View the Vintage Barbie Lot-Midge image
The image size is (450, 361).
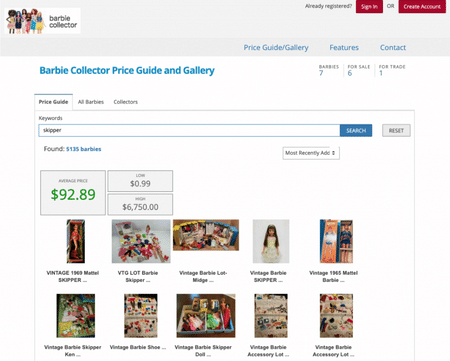pos(206,235)
